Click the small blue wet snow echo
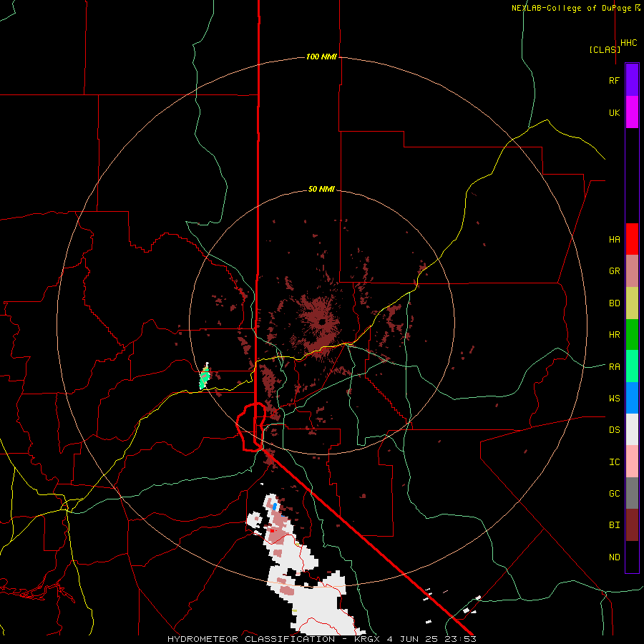The image size is (644, 644). [x=274, y=507]
